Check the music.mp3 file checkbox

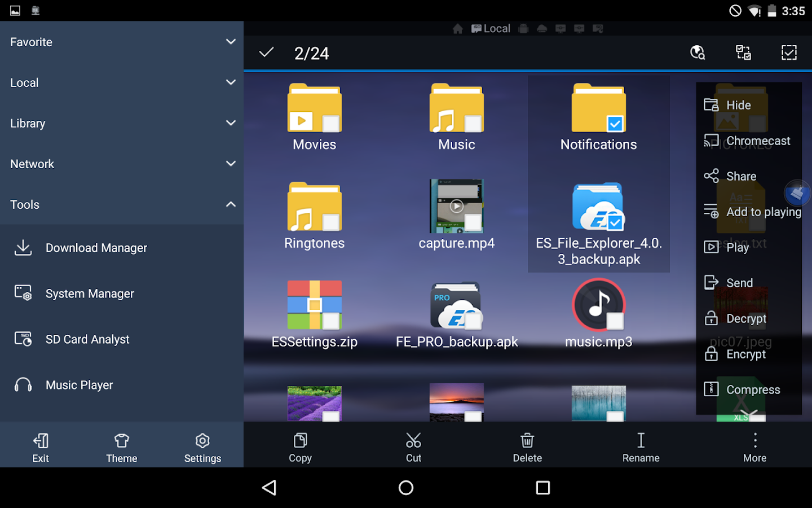615,321
